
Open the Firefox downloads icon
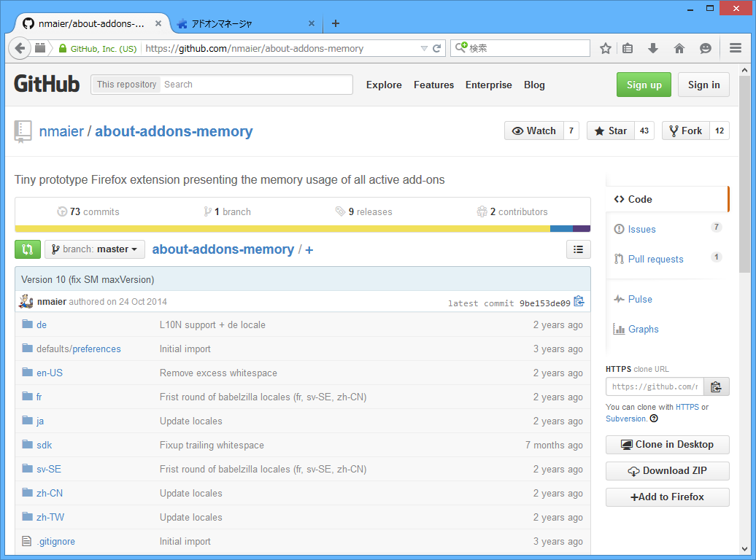click(652, 47)
